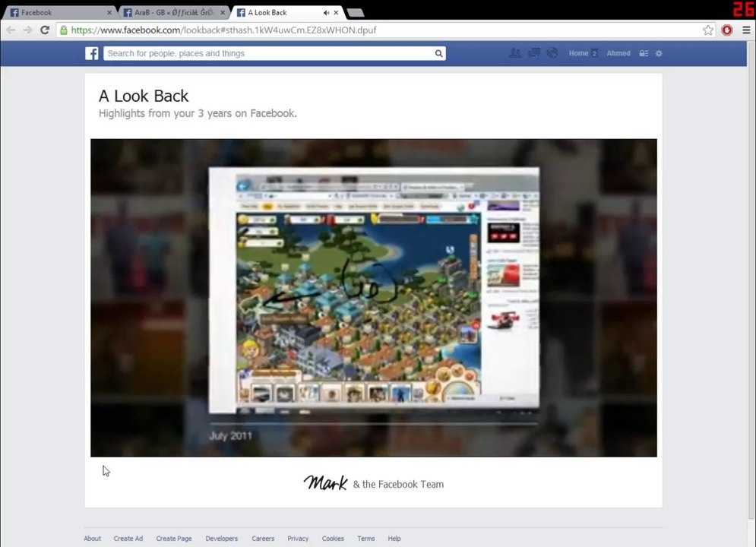Open friend requests icon
Image resolution: width=756 pixels, height=547 pixels.
(x=515, y=53)
